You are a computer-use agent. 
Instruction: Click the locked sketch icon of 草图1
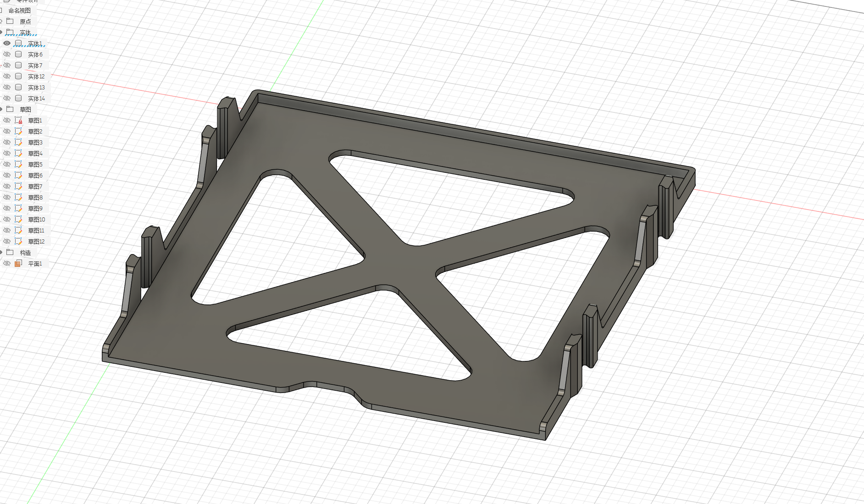pos(18,120)
